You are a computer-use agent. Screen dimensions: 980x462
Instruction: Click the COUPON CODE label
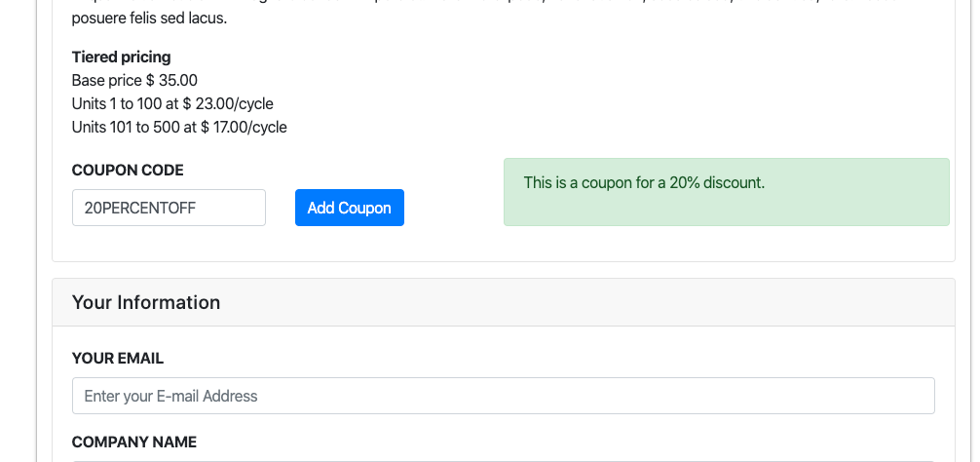point(128,170)
